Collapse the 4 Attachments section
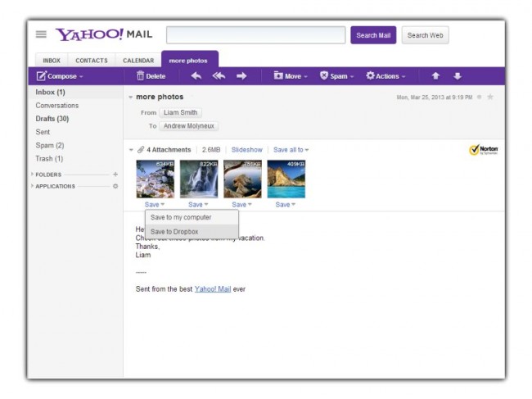The width and height of the screenshot is (532, 399). (131, 150)
